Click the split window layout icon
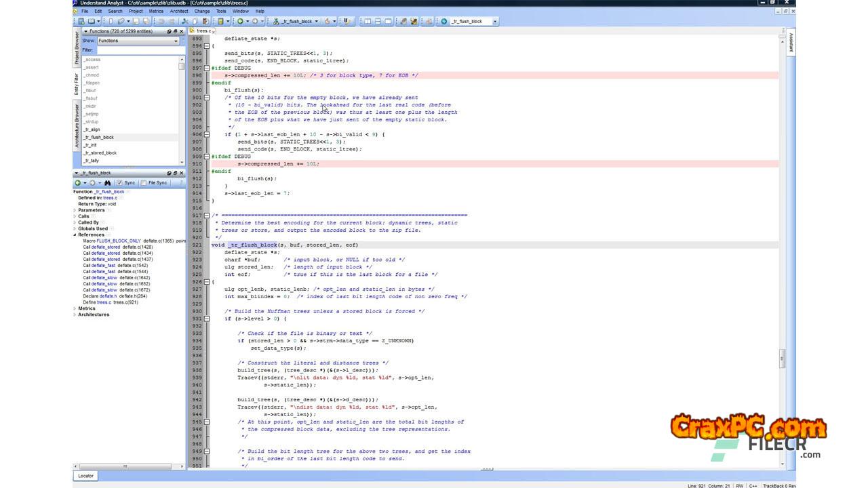Viewport: 868px width, 488px height. click(378, 22)
